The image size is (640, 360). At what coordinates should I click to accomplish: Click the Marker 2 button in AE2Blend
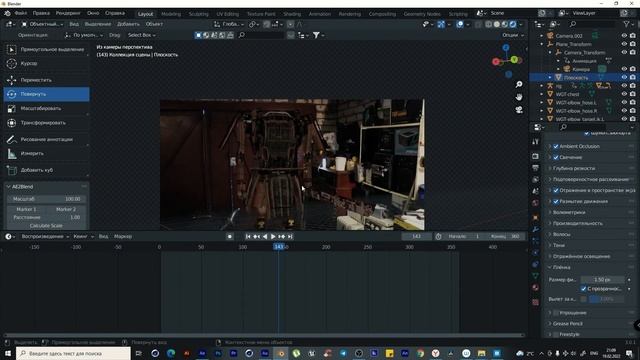[x=66, y=209]
